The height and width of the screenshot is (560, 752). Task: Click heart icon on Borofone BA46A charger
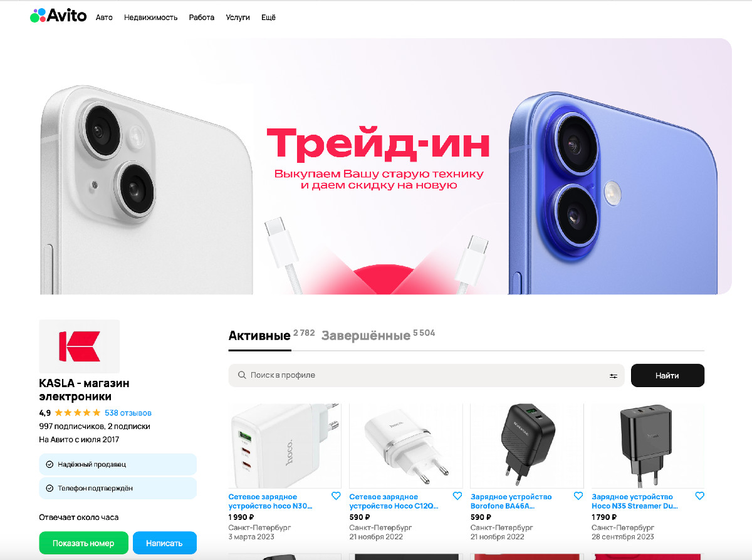click(578, 496)
